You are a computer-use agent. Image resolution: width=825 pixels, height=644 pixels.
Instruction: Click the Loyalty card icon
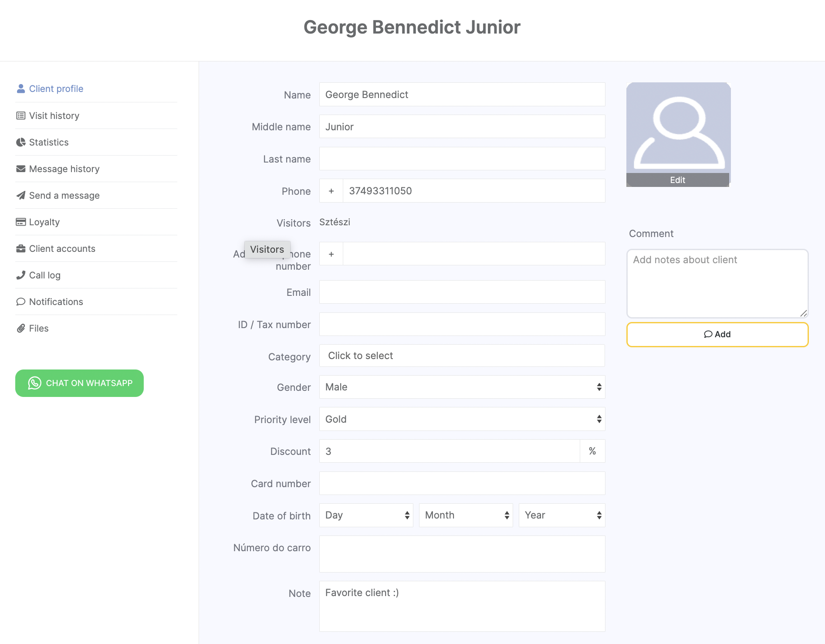(20, 222)
